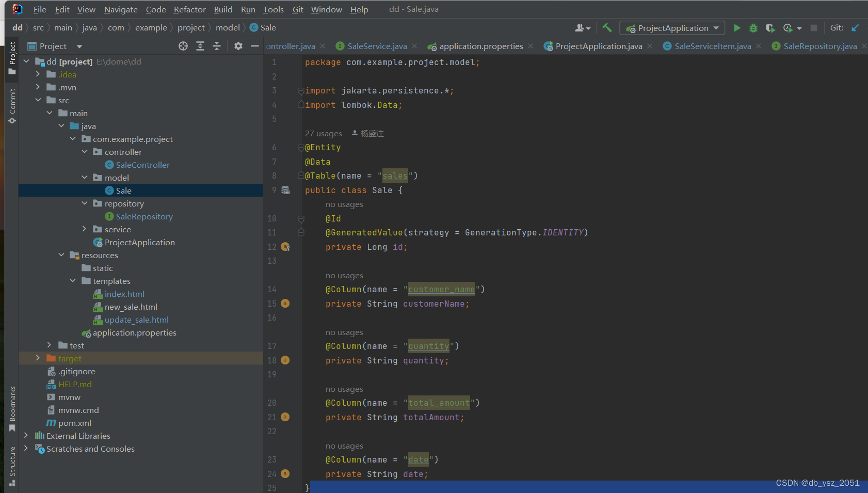Switch to the SaleService.java tab
The height and width of the screenshot is (493, 868).
[x=377, y=46]
